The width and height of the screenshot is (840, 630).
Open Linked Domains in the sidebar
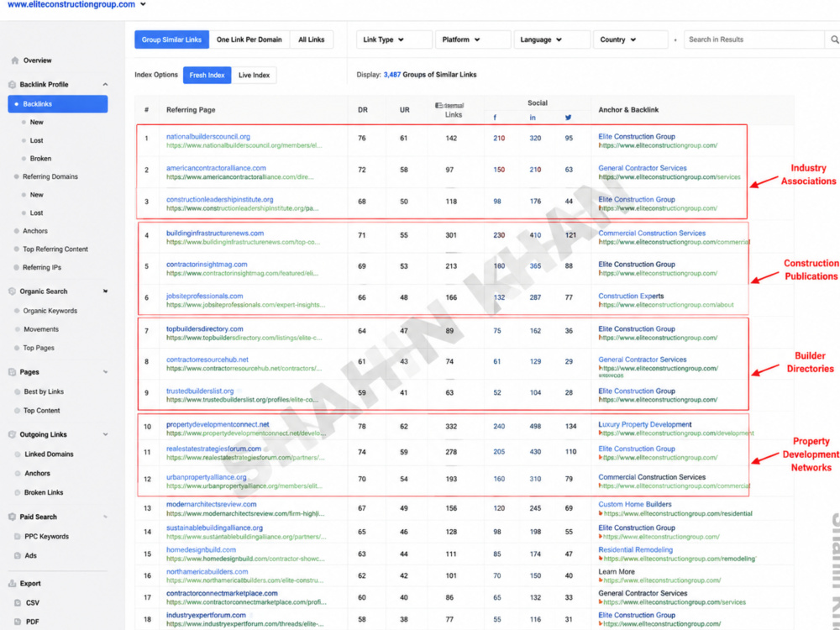pos(49,454)
